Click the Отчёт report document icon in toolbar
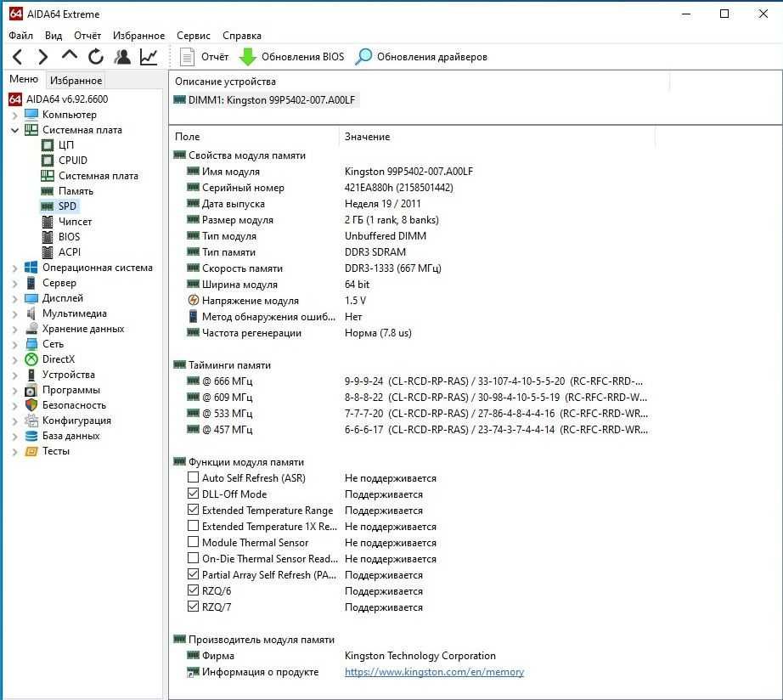The image size is (783, 700). [187, 57]
